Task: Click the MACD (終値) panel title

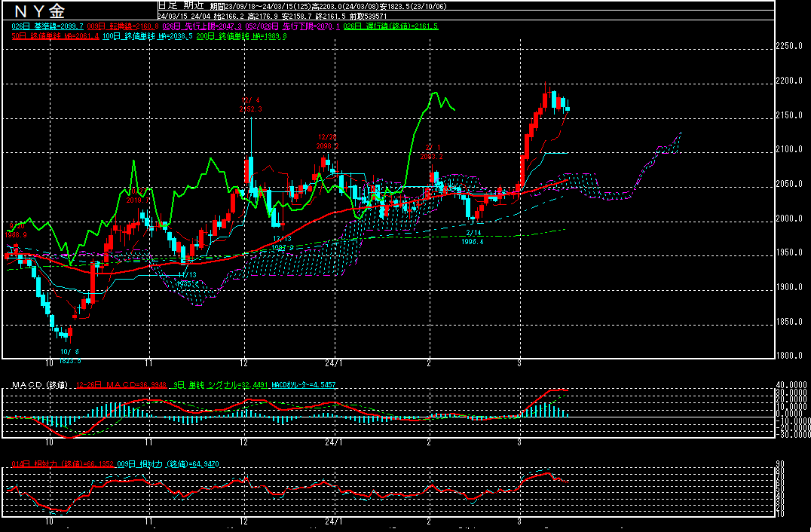Action: point(40,385)
